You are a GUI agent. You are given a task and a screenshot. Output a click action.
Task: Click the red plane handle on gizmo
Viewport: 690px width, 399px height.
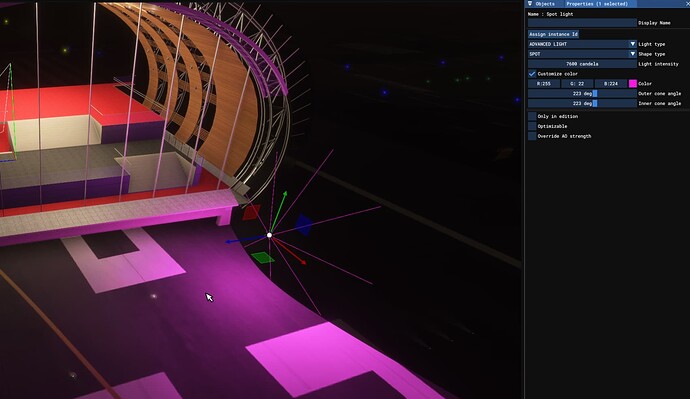(x=251, y=212)
